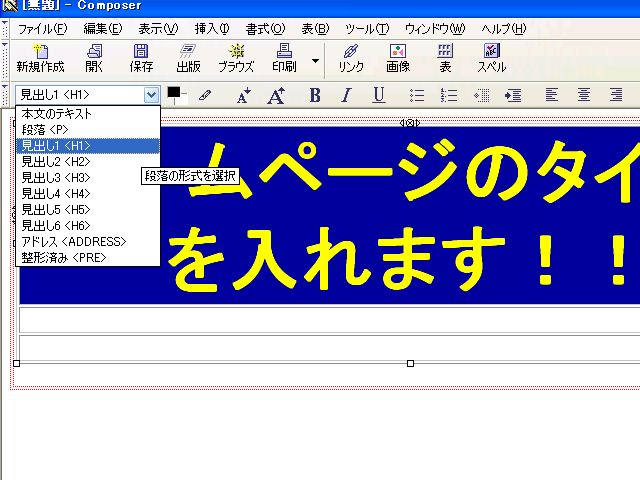Collapse the paragraph format dropdown arrow
The image size is (640, 480).
click(151, 95)
